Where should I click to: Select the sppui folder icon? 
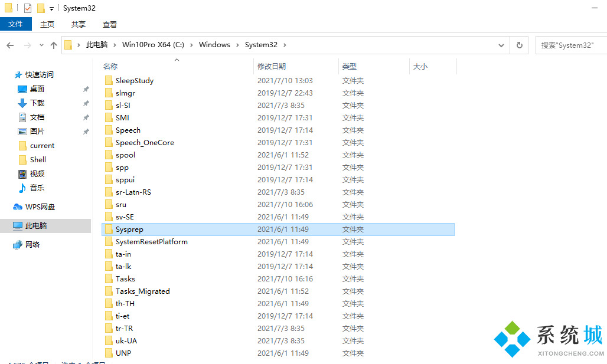pos(109,179)
